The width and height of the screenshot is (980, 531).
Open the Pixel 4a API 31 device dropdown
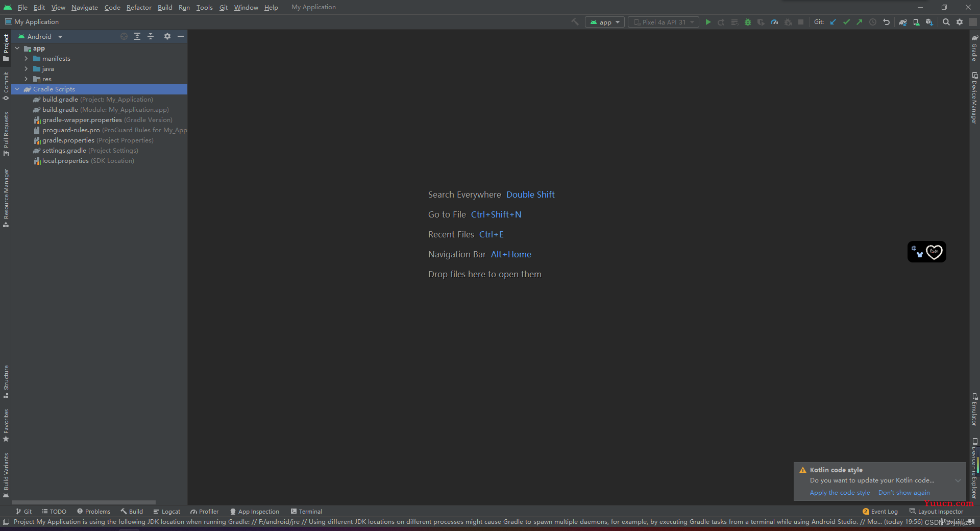click(664, 22)
